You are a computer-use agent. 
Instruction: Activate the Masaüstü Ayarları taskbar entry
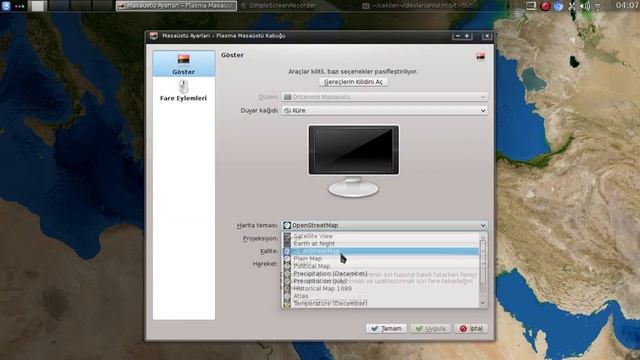[x=176, y=6]
